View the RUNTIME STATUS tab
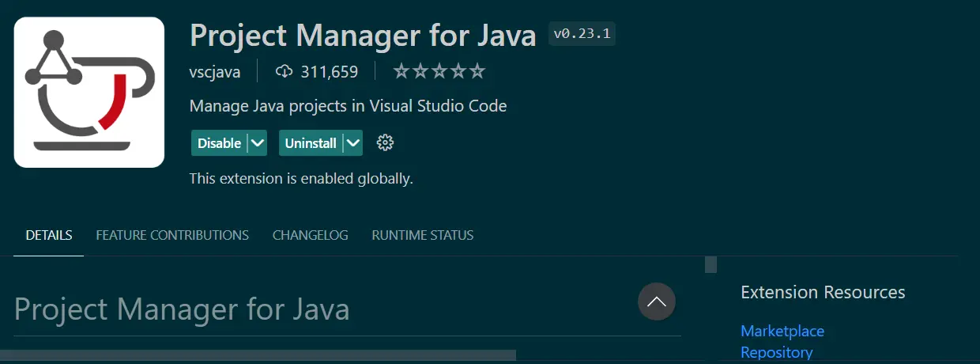 pos(422,235)
